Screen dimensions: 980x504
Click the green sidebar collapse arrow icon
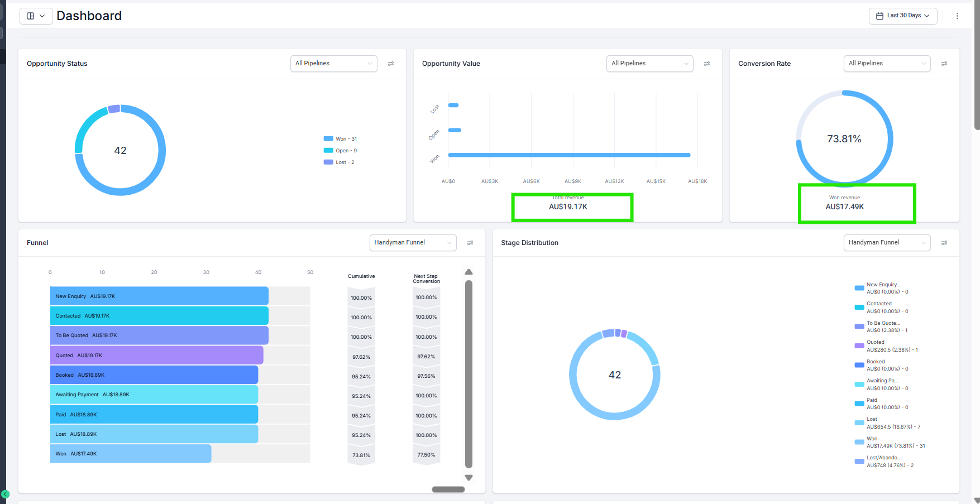pos(5,494)
